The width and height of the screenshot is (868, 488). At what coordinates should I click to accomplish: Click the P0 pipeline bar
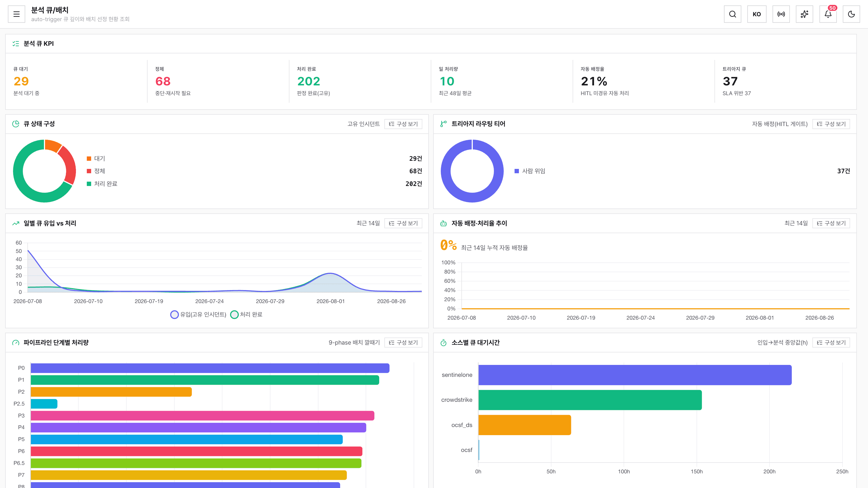210,368
